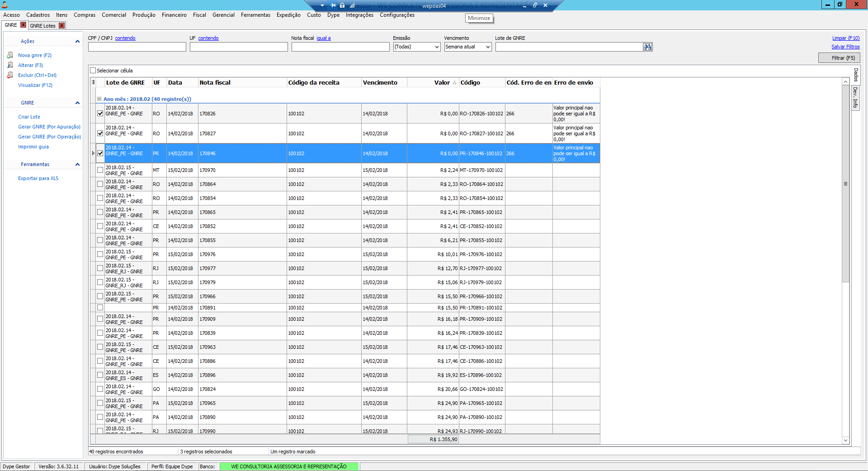This screenshot has height=471, width=868.
Task: Check the row for nota fiscal 170865
Action: pos(100,212)
